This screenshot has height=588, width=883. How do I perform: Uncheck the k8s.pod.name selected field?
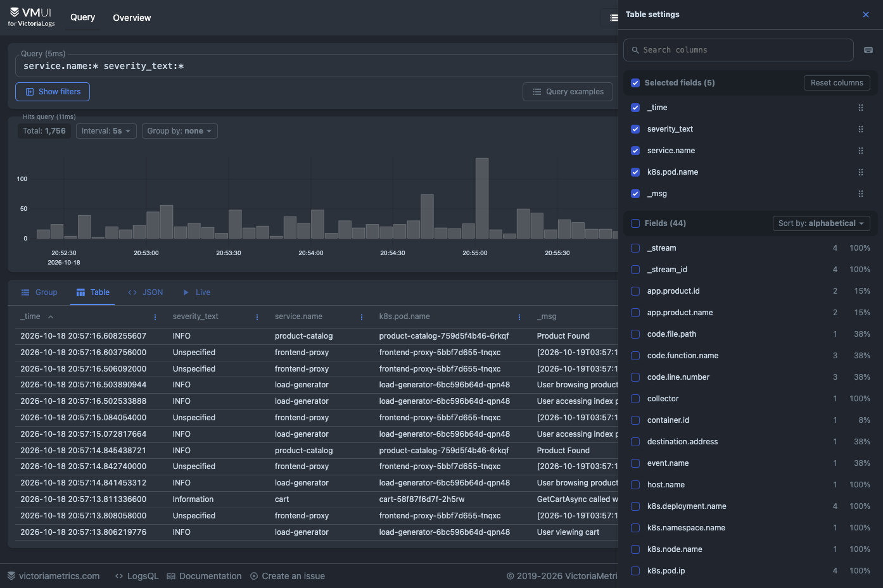[x=635, y=172]
